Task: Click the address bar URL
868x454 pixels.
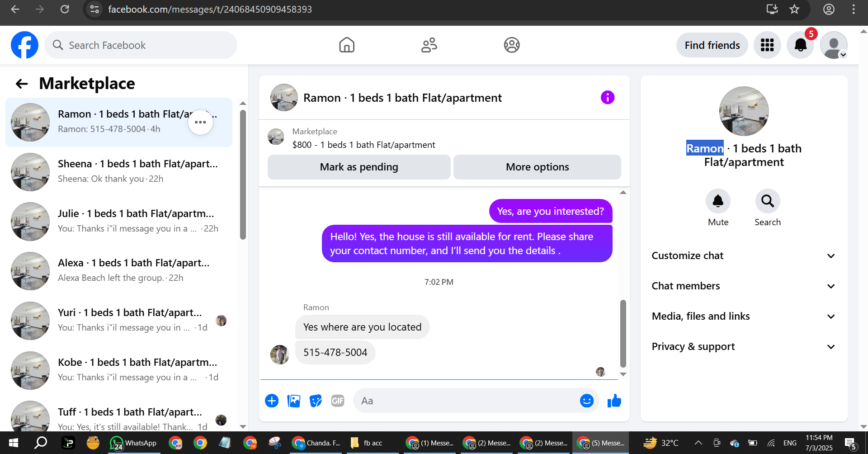Action: coord(210,9)
